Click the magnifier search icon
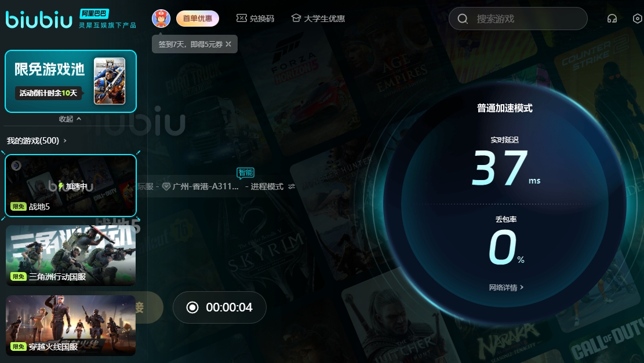Image resolution: width=644 pixels, height=363 pixels. tap(463, 19)
